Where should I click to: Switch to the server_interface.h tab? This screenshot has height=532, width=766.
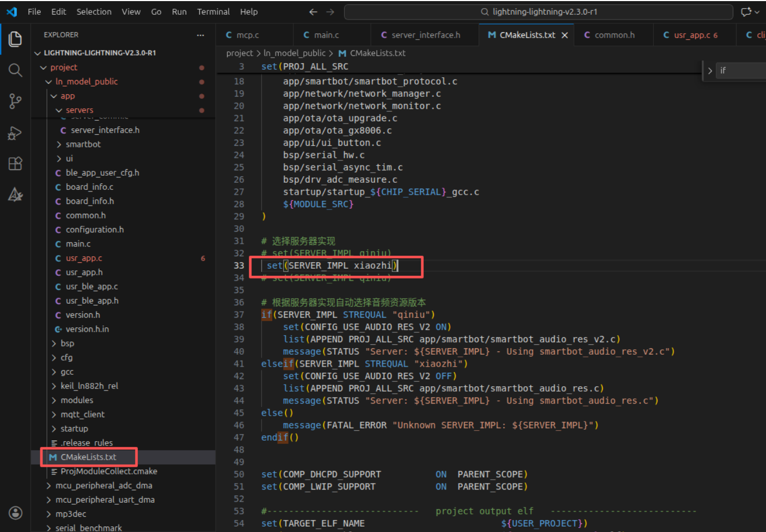click(x=425, y=35)
